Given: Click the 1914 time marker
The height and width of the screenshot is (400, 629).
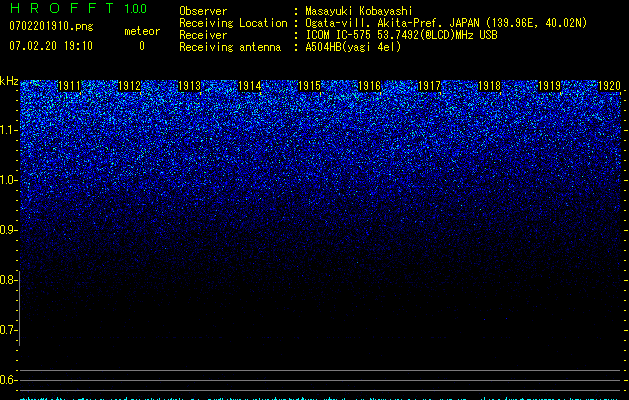Looking at the screenshot, I should point(250,86).
